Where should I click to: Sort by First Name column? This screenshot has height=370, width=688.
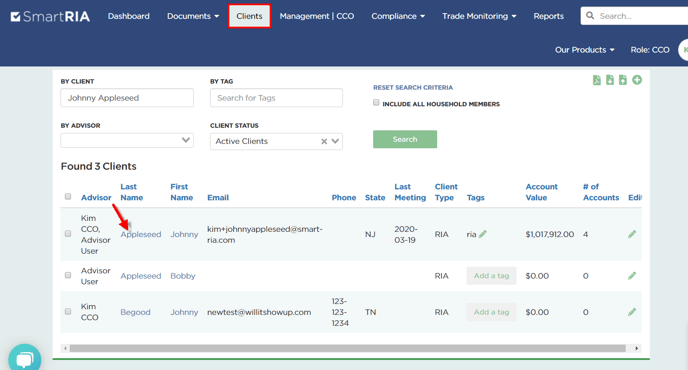click(182, 192)
